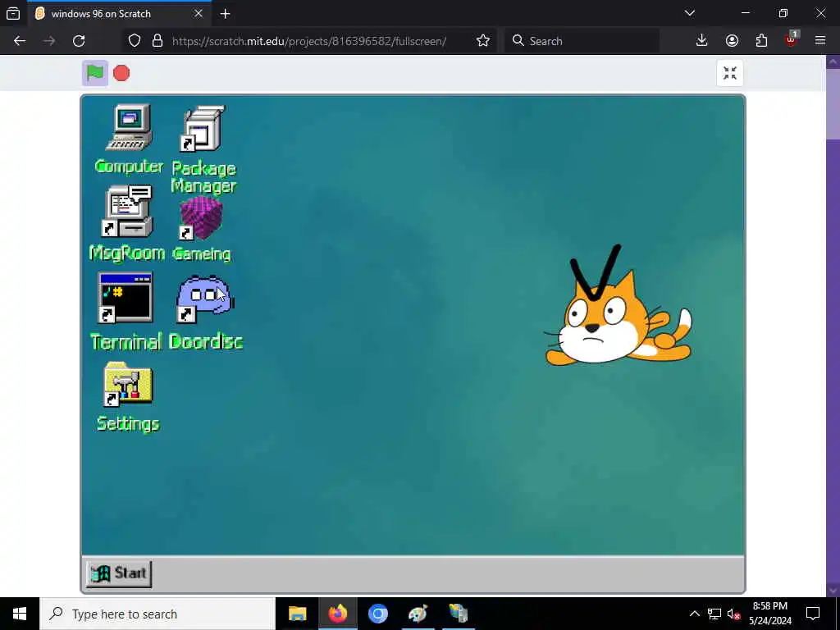Click the browser Search field
This screenshot has width=840, height=630.
[x=582, y=41]
